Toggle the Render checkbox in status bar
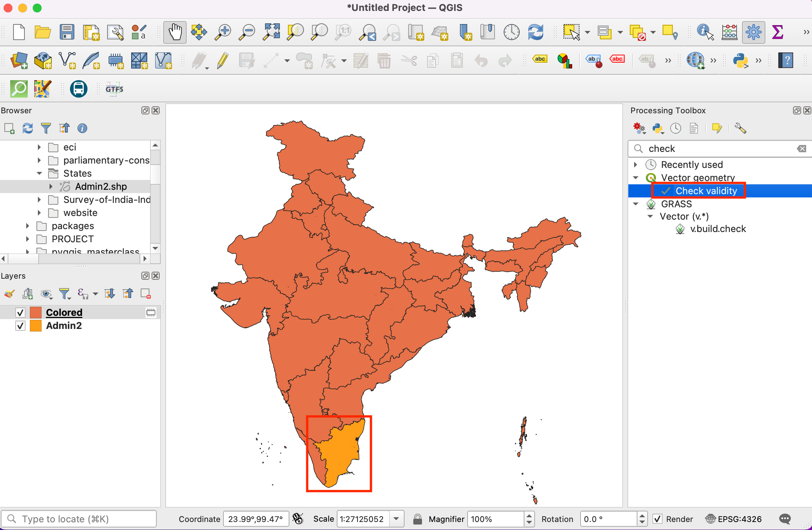This screenshot has width=812, height=530. pos(657,519)
